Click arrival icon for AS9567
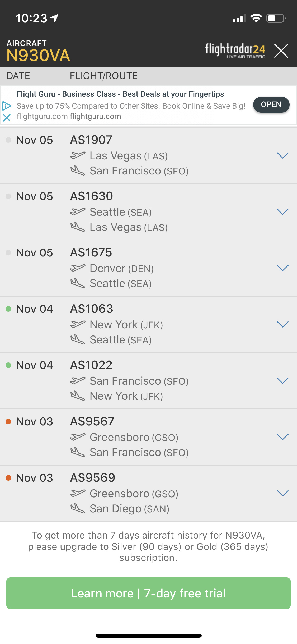 pyautogui.click(x=77, y=452)
